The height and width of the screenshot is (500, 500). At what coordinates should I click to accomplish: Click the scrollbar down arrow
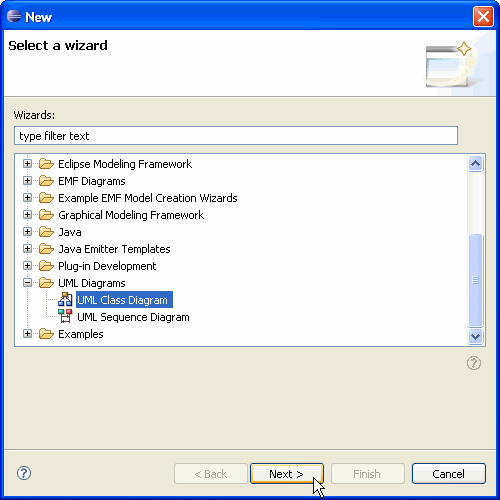click(x=475, y=336)
